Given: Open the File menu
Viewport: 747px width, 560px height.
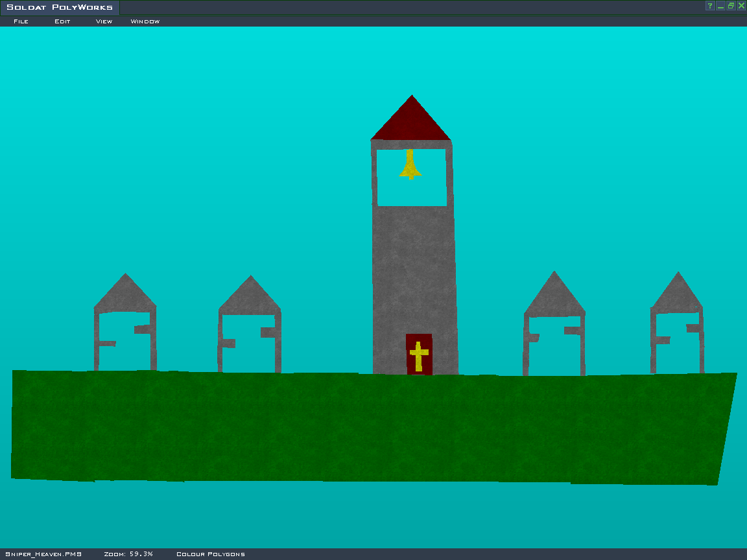Looking at the screenshot, I should 21,21.
